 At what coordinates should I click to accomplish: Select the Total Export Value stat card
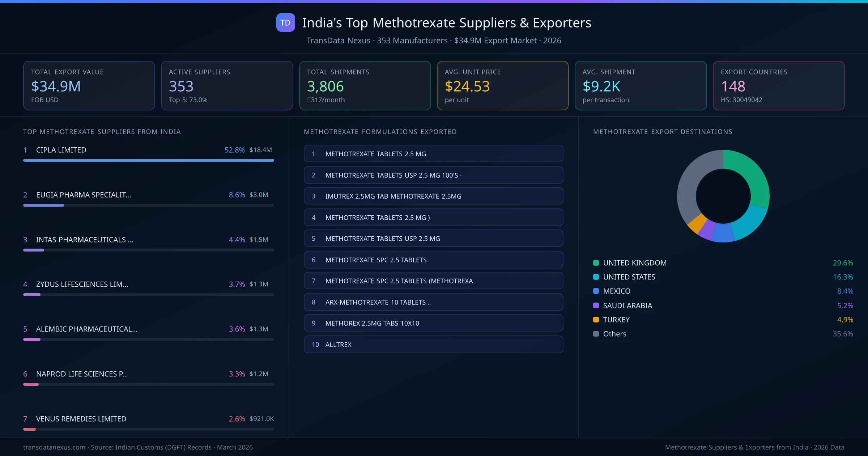pyautogui.click(x=89, y=85)
